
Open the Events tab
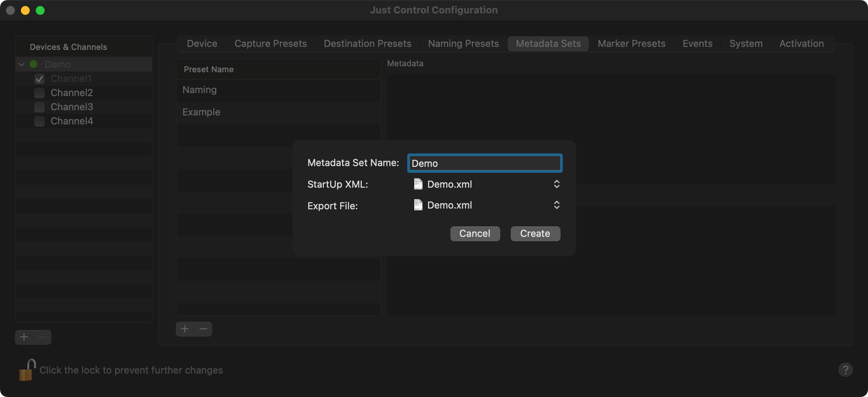click(x=698, y=44)
